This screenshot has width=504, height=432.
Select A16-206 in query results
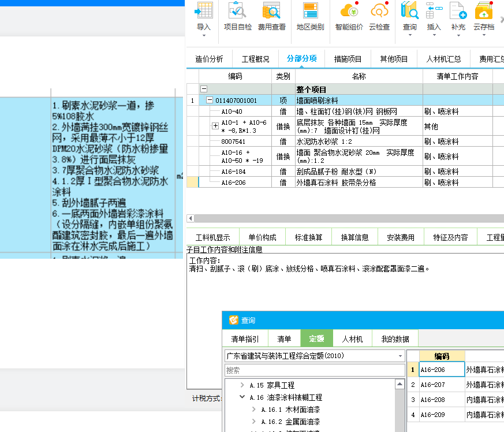442,369
